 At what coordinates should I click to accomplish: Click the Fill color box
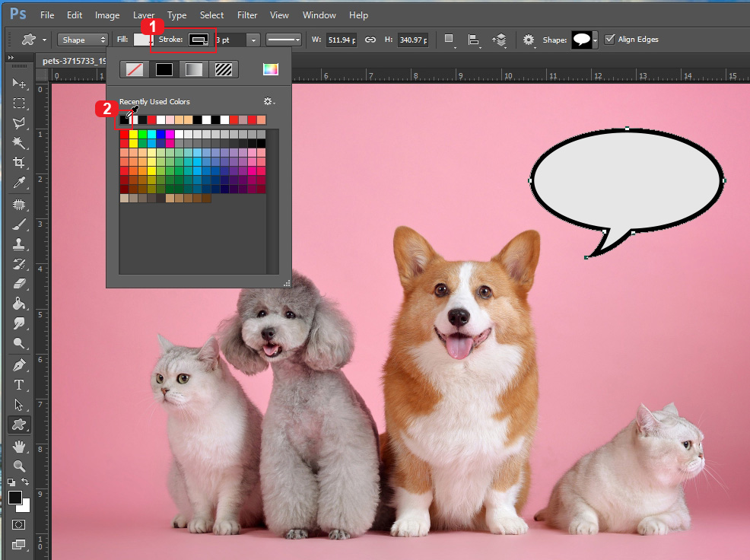tap(142, 40)
